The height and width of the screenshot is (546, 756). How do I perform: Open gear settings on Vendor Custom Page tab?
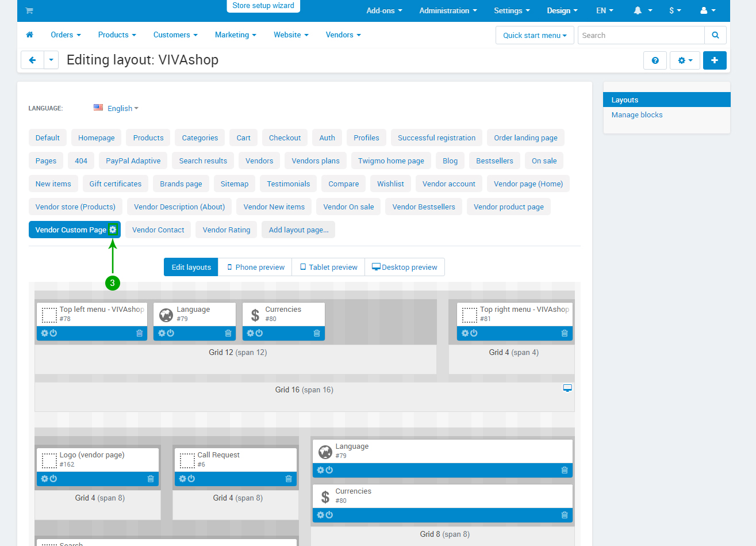(113, 230)
